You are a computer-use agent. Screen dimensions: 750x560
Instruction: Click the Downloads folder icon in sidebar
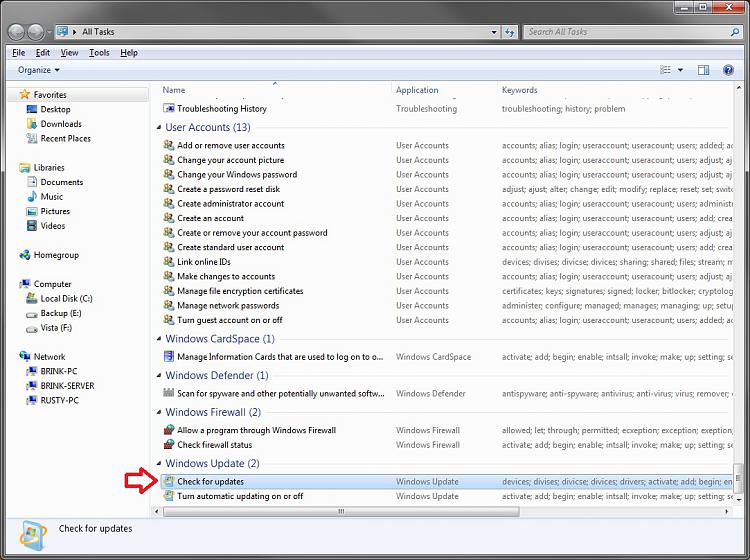[x=32, y=124]
